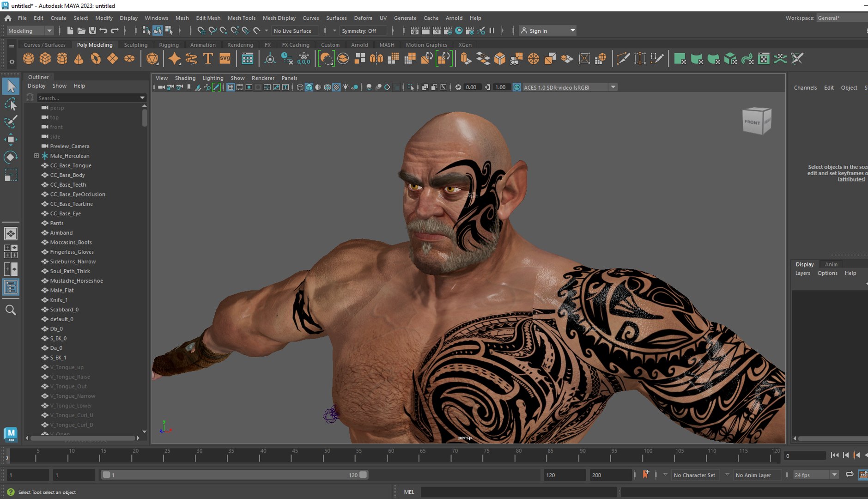Open the viewport Shading menu
Image resolution: width=868 pixels, height=499 pixels.
[x=185, y=78]
